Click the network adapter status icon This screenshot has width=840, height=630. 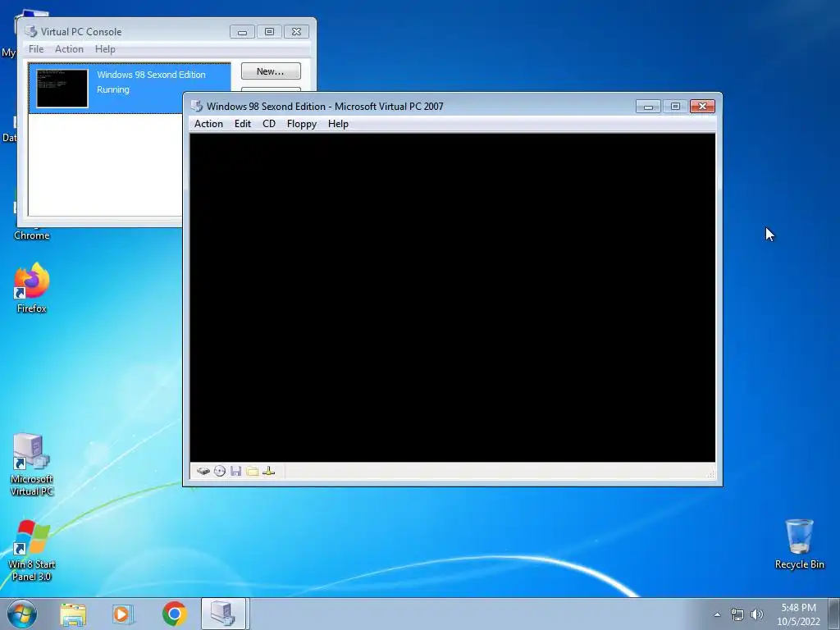(x=269, y=471)
